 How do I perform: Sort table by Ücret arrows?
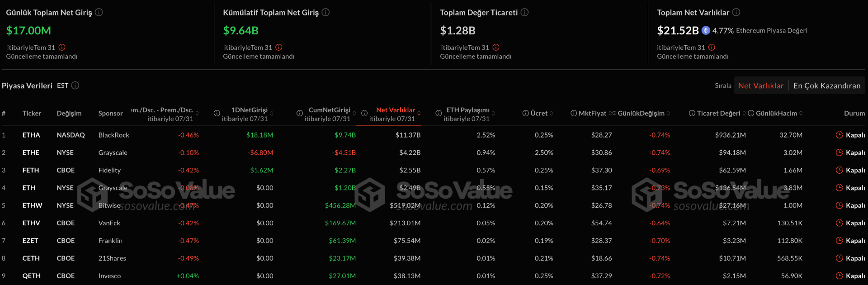tap(551, 113)
